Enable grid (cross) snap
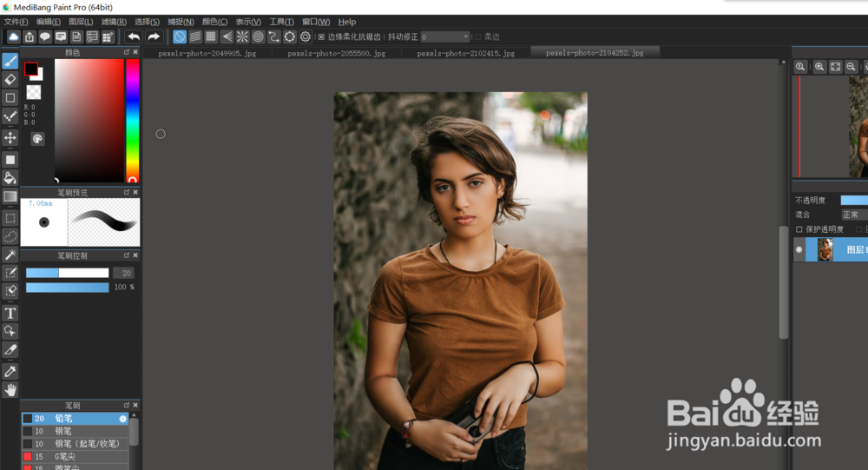Screen dimensions: 868x470 [x=211, y=36]
